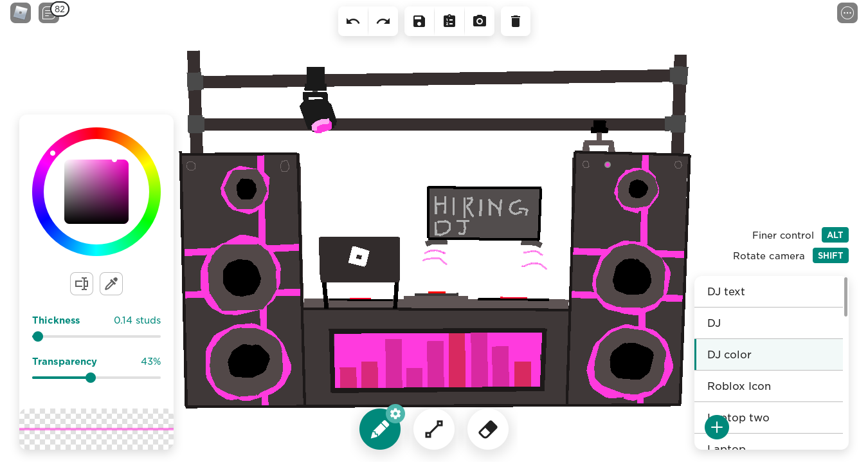Open the top-right options menu
This screenshot has width=868, height=469.
847,13
